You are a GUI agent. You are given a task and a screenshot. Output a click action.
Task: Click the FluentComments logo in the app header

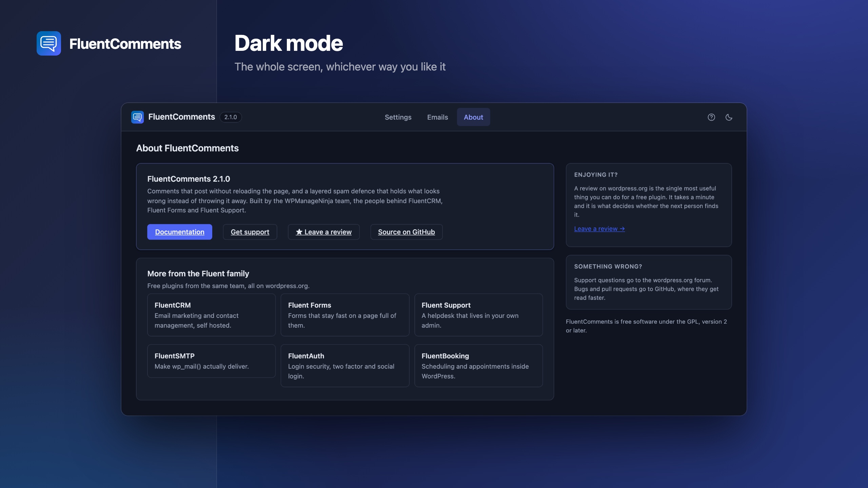point(137,117)
